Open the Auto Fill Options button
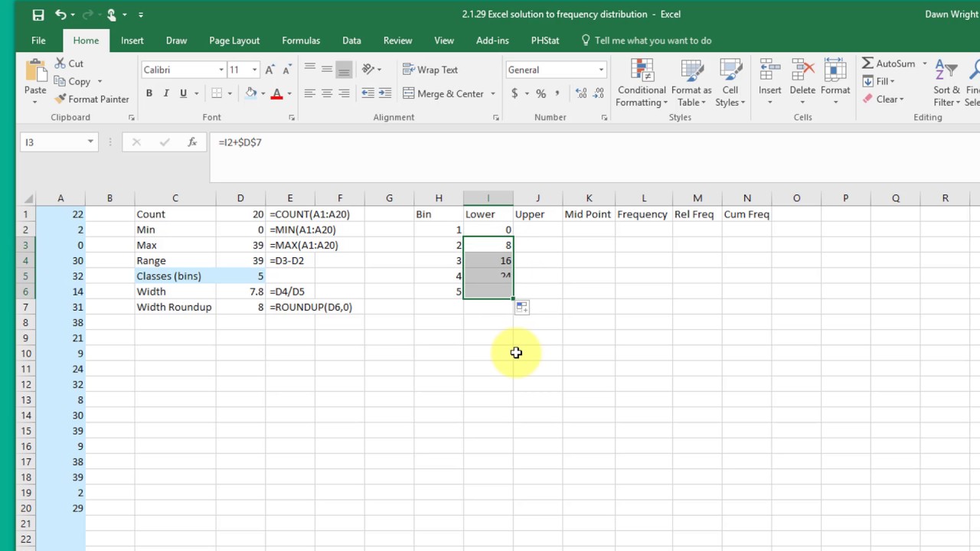980x551 pixels. coord(521,307)
